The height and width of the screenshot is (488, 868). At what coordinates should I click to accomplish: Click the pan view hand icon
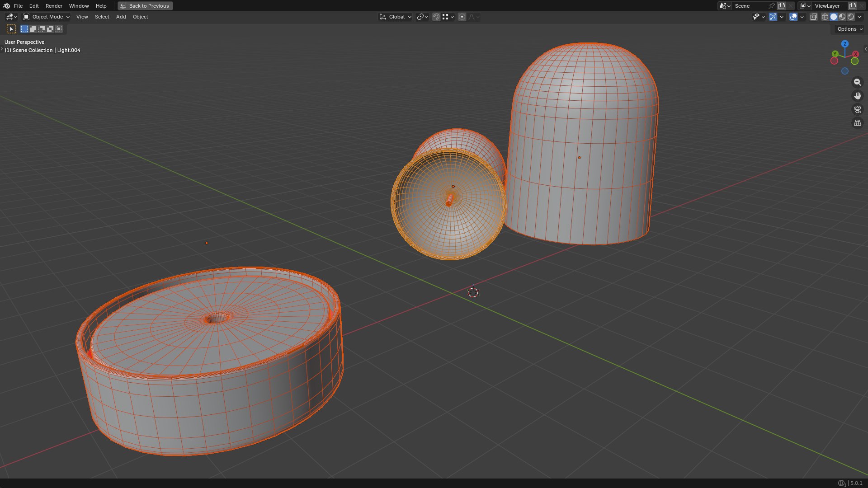[x=858, y=96]
